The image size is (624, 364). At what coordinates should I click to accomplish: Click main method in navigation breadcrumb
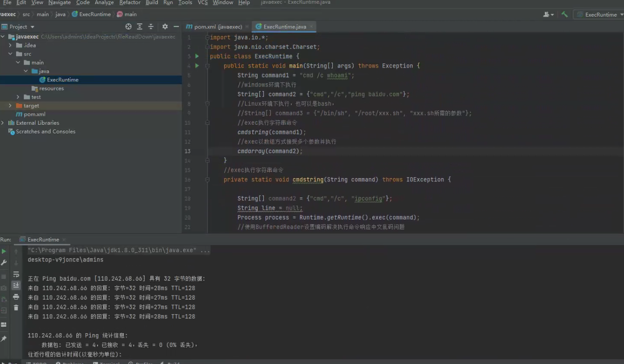pos(127,14)
